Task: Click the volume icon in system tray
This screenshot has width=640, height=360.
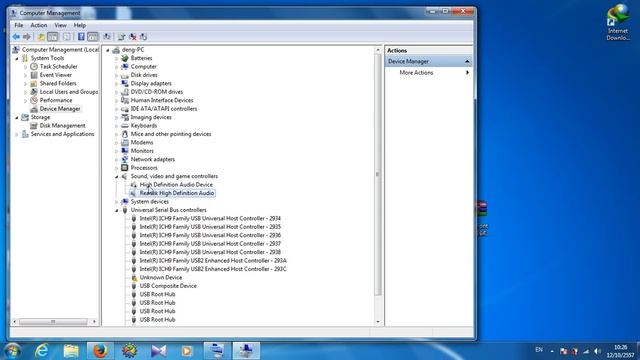Action: [x=598, y=351]
